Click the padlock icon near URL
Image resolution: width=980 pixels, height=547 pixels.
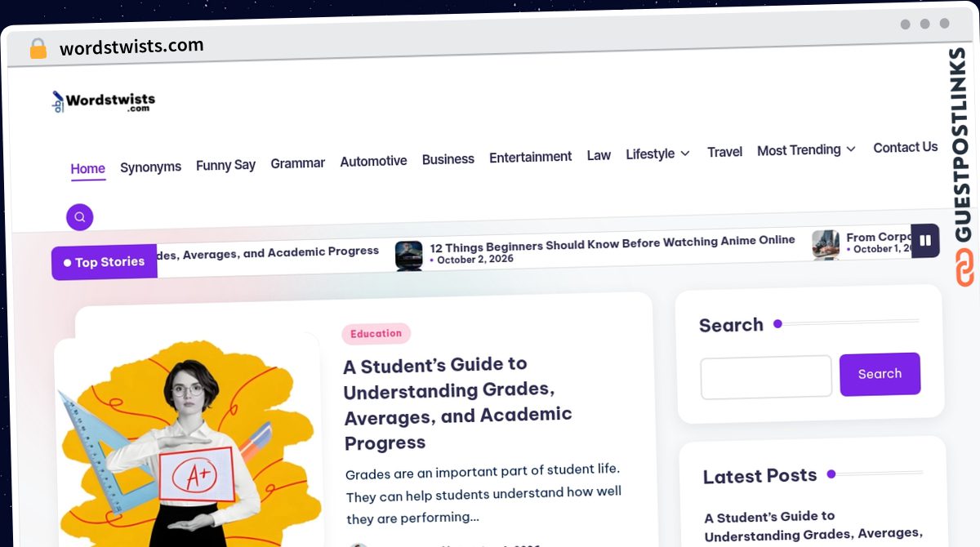click(38, 49)
